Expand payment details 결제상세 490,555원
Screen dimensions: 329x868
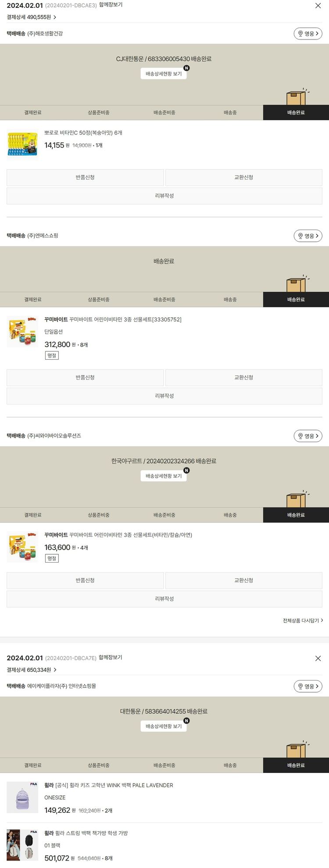click(x=32, y=17)
